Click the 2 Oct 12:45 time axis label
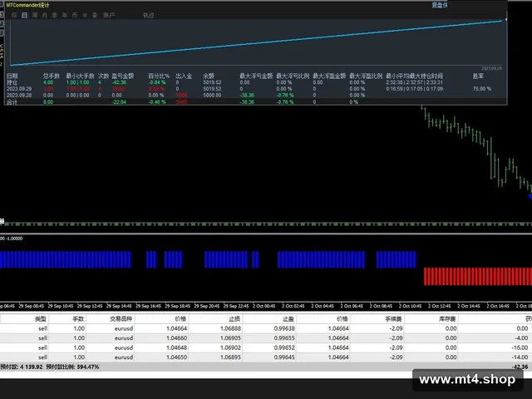 [440, 306]
